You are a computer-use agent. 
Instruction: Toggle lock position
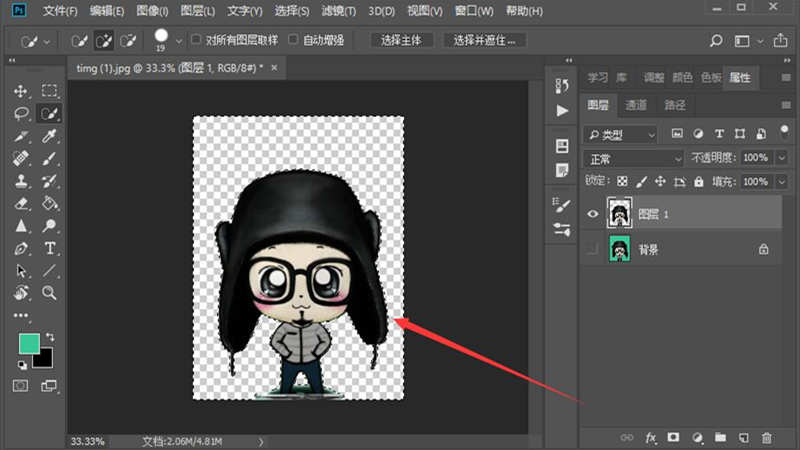[x=660, y=182]
